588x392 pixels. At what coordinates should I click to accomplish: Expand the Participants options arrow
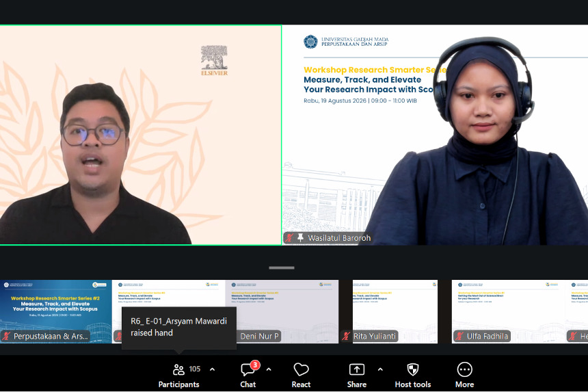[212, 369]
